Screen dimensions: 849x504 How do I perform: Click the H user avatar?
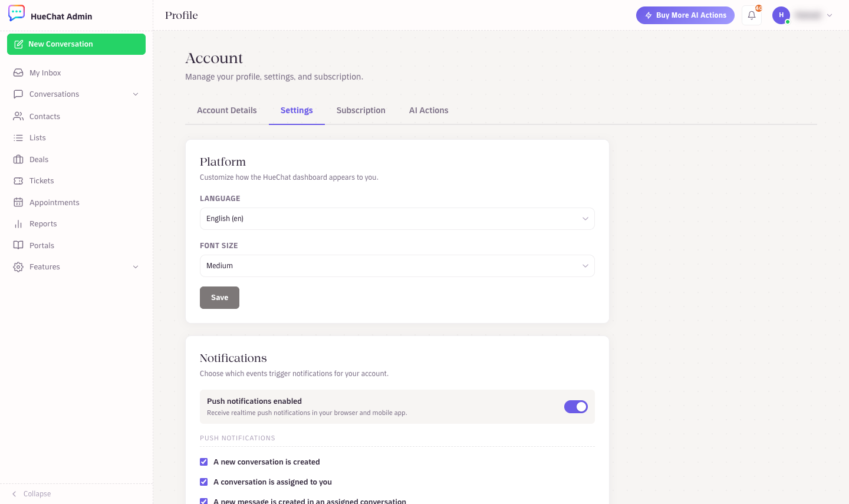pyautogui.click(x=781, y=15)
